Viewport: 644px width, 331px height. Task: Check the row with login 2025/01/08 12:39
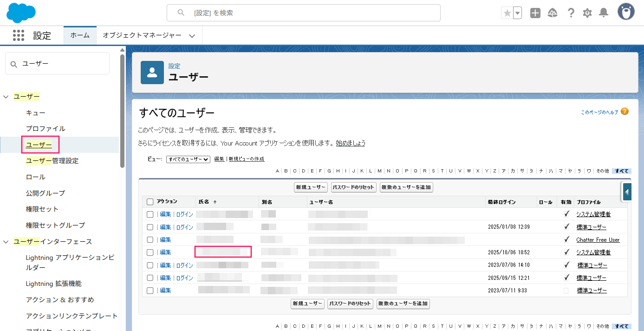150,227
